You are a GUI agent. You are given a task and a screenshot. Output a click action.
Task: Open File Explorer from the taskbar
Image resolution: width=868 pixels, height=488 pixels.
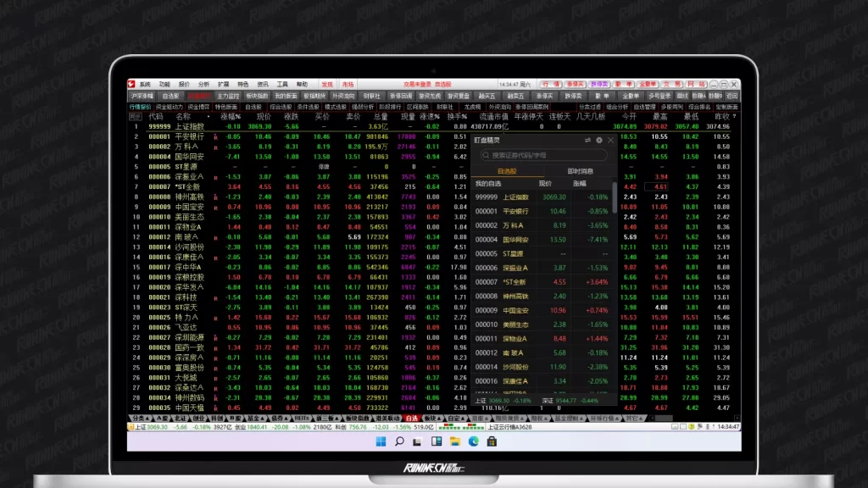(454, 441)
